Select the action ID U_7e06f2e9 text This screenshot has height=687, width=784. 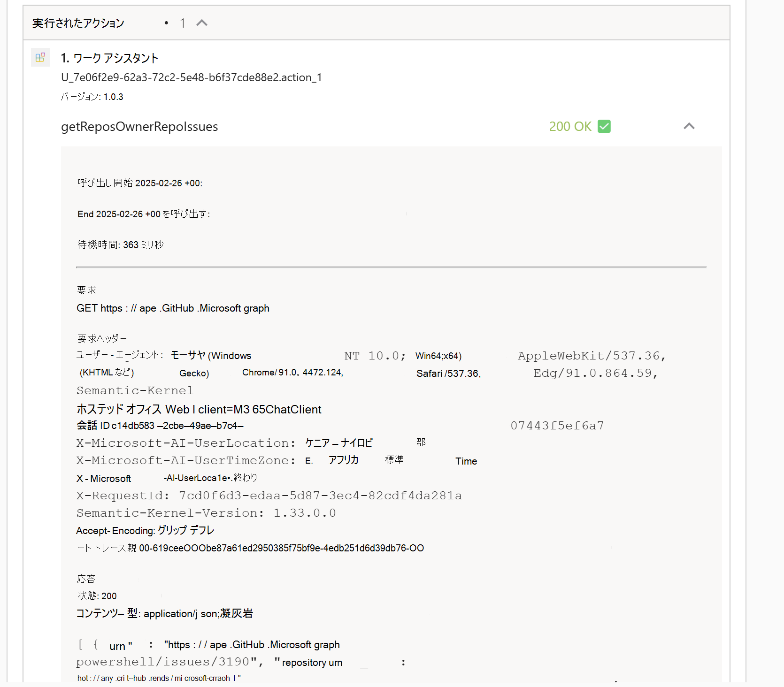(x=192, y=77)
